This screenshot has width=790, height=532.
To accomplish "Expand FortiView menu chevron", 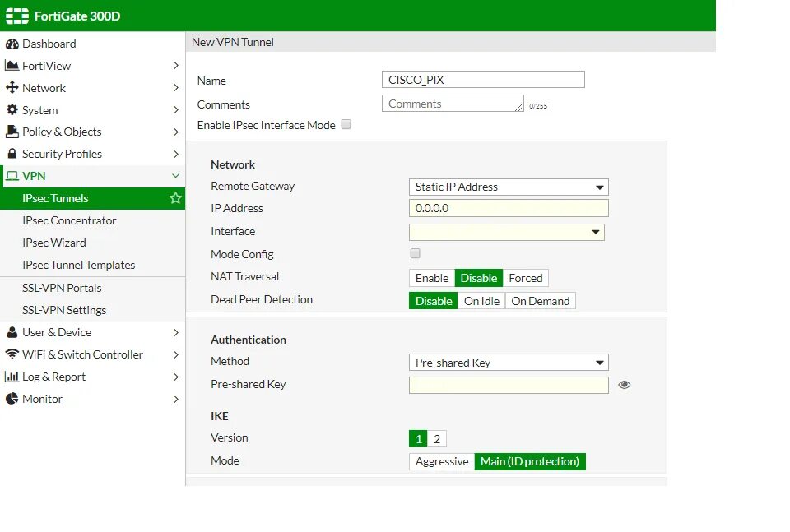I will click(x=176, y=66).
